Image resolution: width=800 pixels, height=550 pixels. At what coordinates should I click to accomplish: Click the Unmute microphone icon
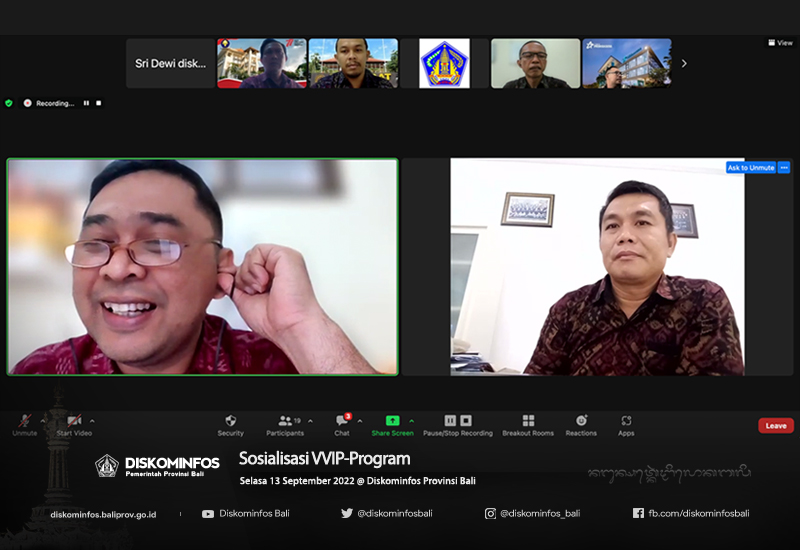24,421
